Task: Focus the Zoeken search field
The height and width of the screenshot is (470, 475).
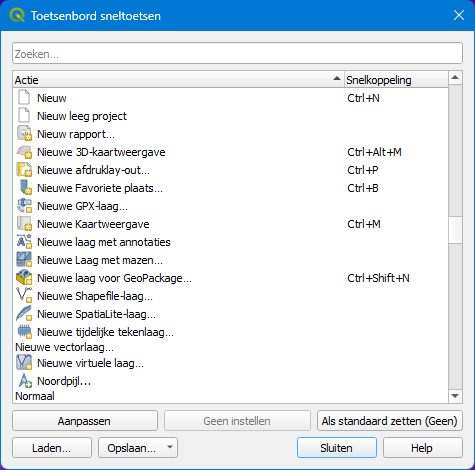Action: point(237,53)
